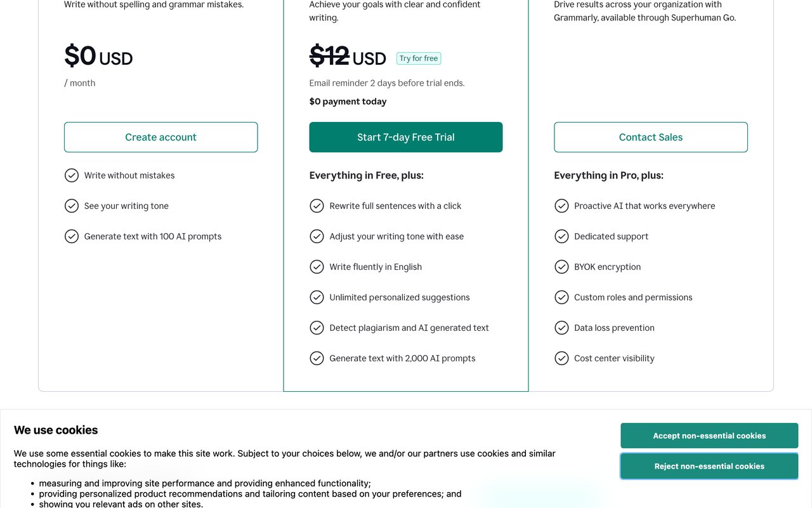This screenshot has width=812, height=508.
Task: Open the Contact Sales button
Action: pos(651,137)
